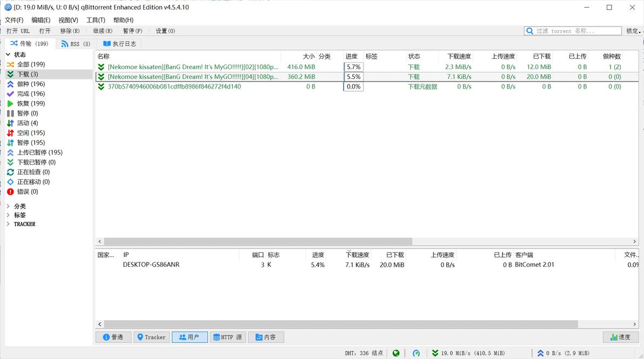Collapse the 状态 section in sidebar
The height and width of the screenshot is (359, 644).
pos(8,55)
